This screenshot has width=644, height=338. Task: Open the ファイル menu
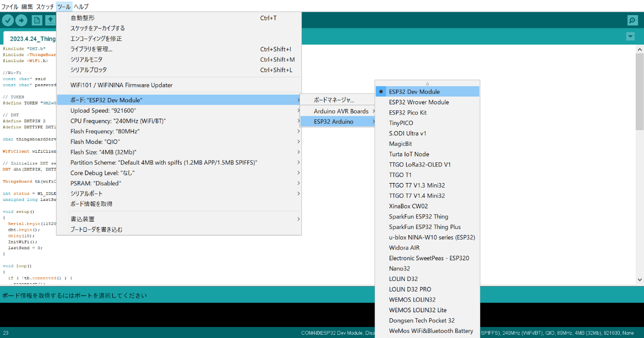[10, 6]
